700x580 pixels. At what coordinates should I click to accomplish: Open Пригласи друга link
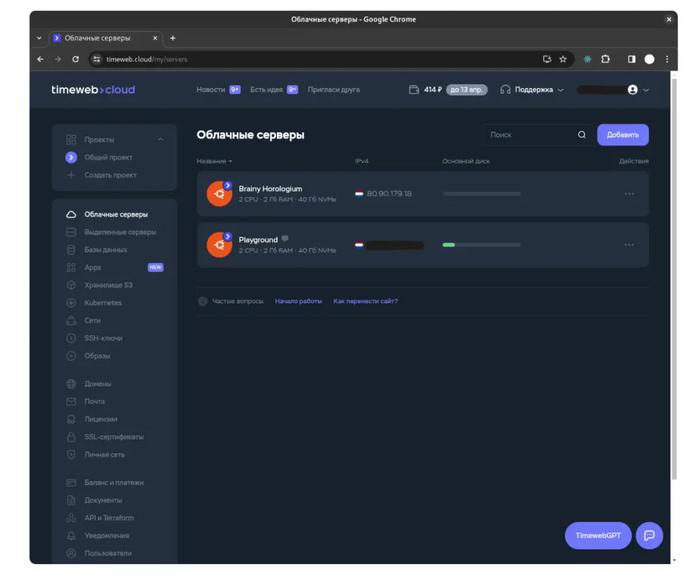click(333, 90)
